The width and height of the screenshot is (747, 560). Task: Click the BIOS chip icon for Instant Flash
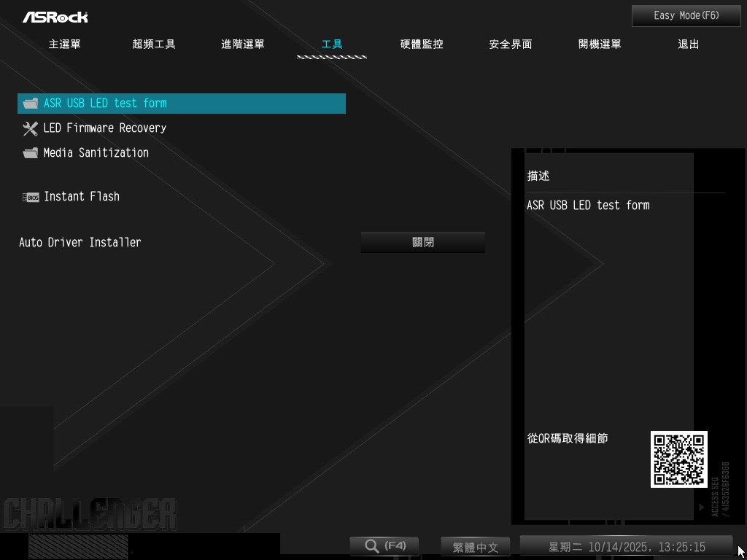30,197
